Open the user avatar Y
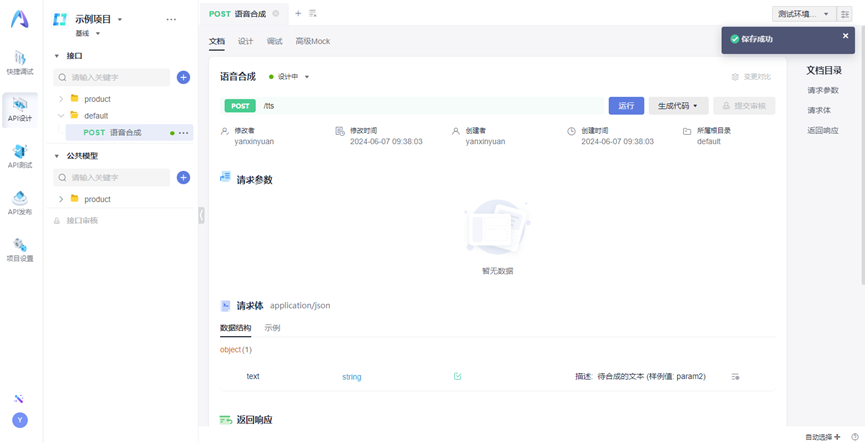Viewport: 865px width, 443px height. pyautogui.click(x=20, y=420)
